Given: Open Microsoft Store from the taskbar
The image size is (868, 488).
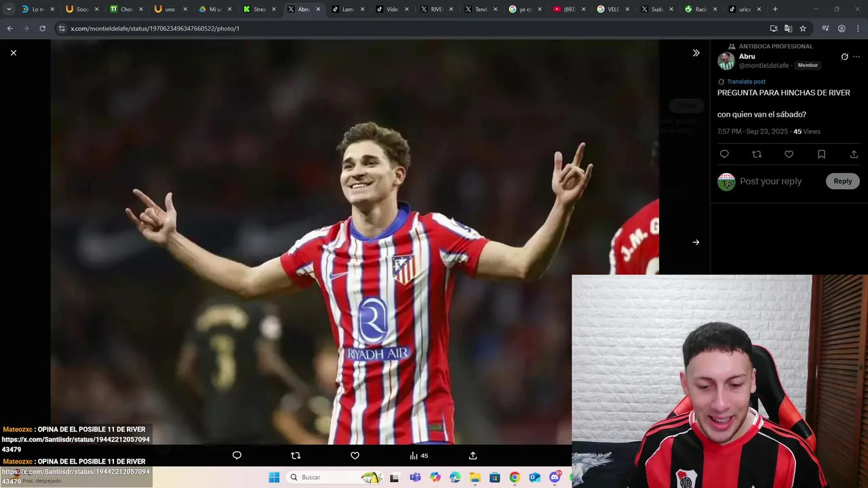Looking at the screenshot, I should 495,477.
